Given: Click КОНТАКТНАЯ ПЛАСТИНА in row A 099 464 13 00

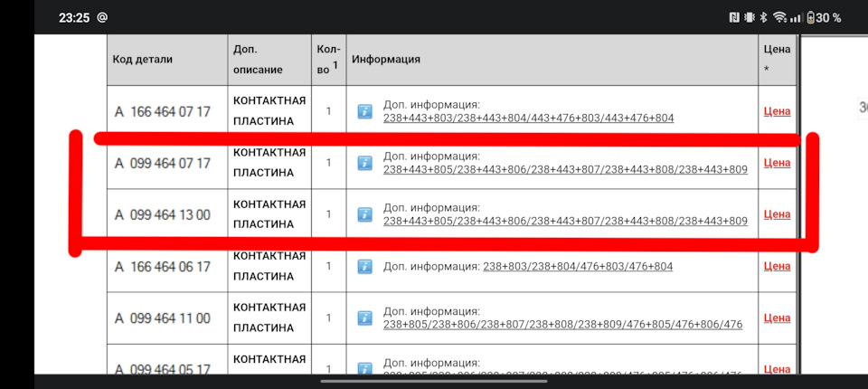Looking at the screenshot, I should [x=269, y=213].
